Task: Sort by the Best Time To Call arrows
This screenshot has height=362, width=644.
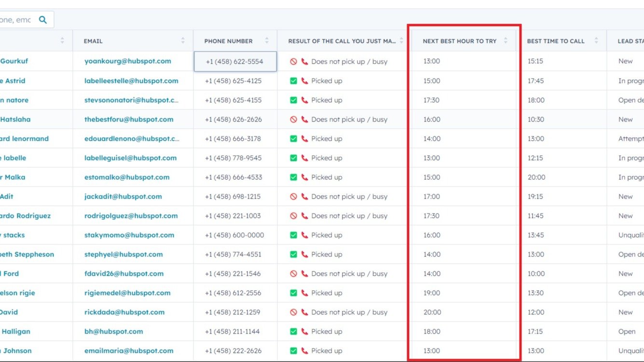Action: coord(596,41)
